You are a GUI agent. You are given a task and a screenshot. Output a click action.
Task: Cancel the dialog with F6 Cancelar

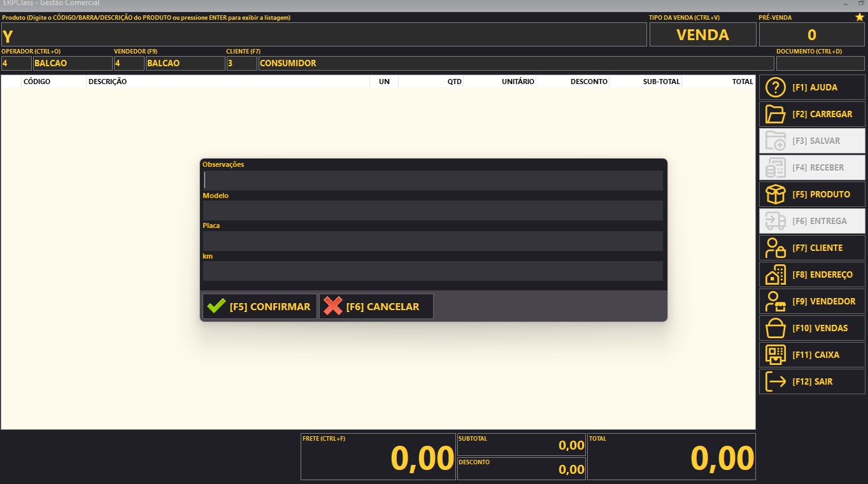[x=376, y=306]
